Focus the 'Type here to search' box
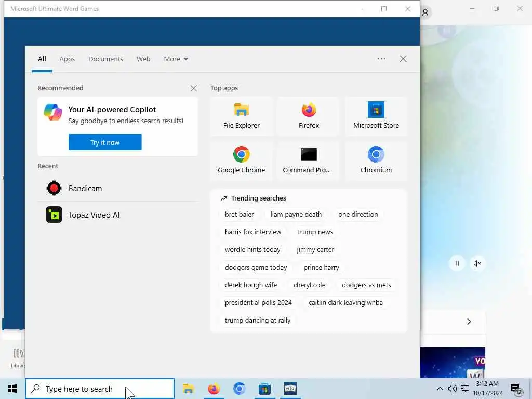 [100, 389]
